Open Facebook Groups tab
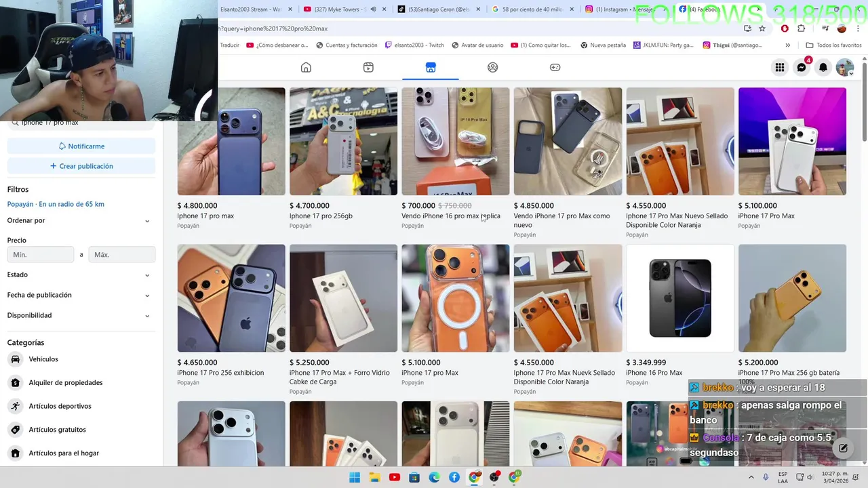Screen dimensions: 868x488 pos(493,67)
